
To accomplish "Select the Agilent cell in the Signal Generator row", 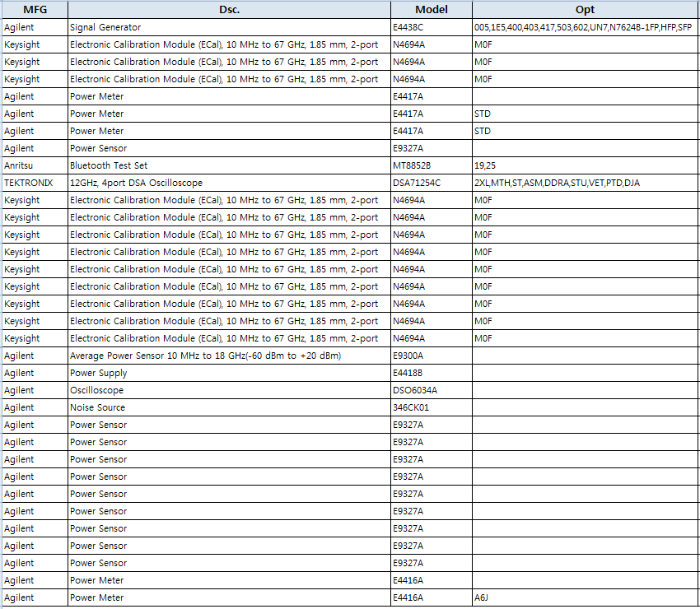I will (35, 27).
